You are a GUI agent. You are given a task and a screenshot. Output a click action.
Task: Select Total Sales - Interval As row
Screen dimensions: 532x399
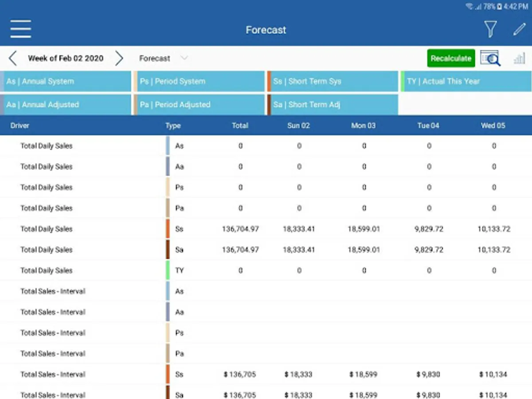click(266, 291)
